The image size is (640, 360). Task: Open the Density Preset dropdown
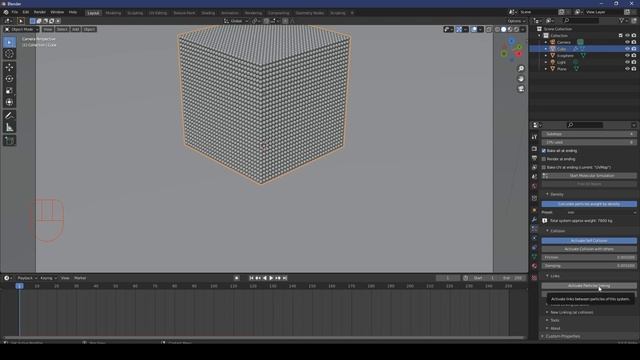tap(602, 212)
